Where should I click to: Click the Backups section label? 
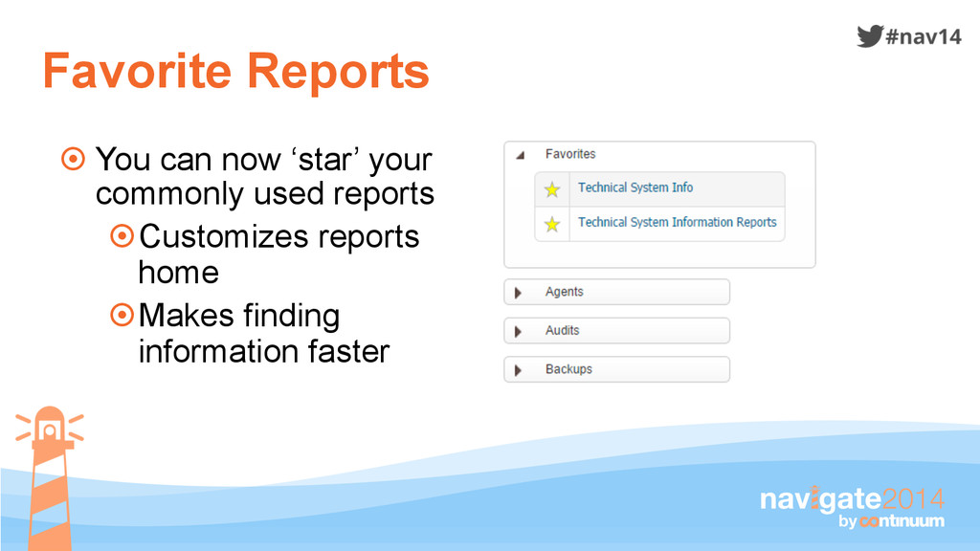tap(568, 369)
